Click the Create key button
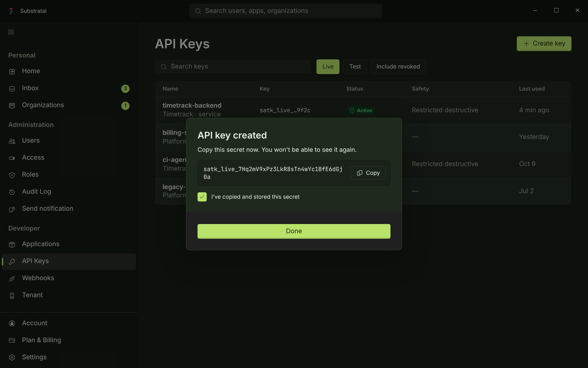This screenshot has width=588, height=368. [544, 43]
